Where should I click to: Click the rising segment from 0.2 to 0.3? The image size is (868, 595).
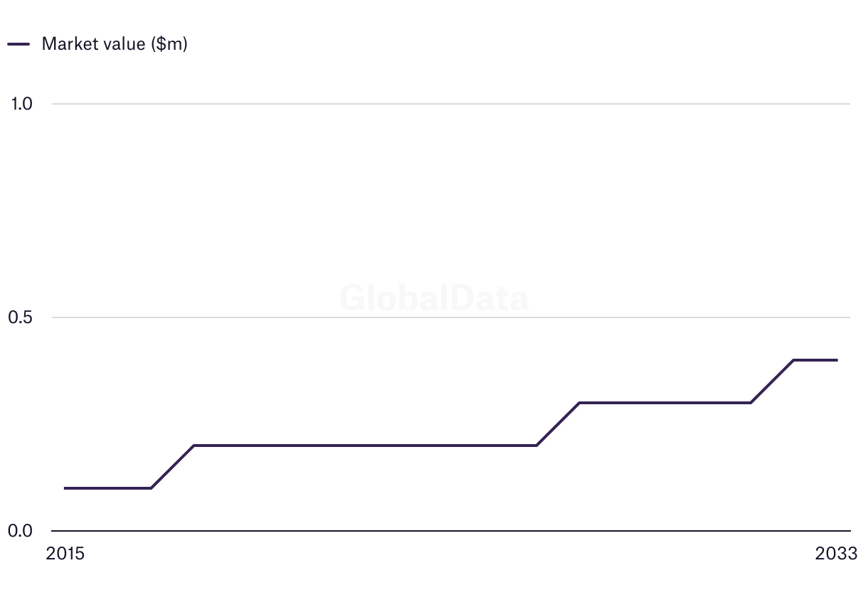point(559,424)
